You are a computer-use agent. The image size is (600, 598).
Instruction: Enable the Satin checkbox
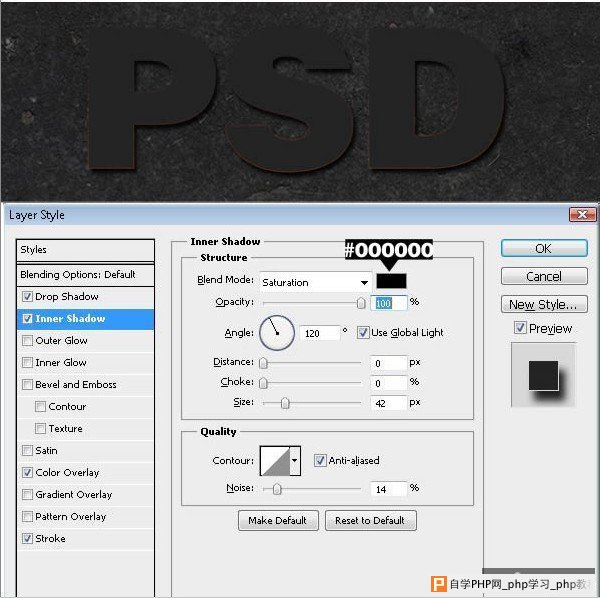(x=27, y=450)
